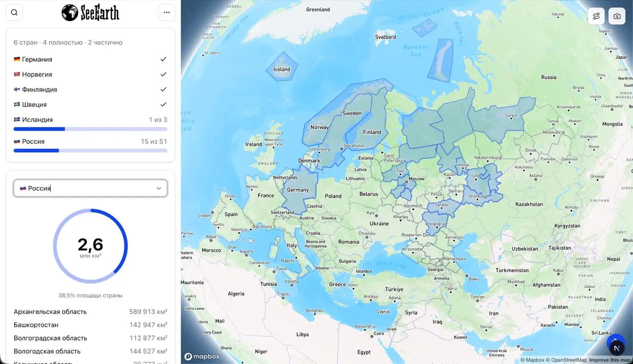The width and height of the screenshot is (633, 364).
Task: Click the Iceland flag next to Исландия
Action: (x=17, y=120)
